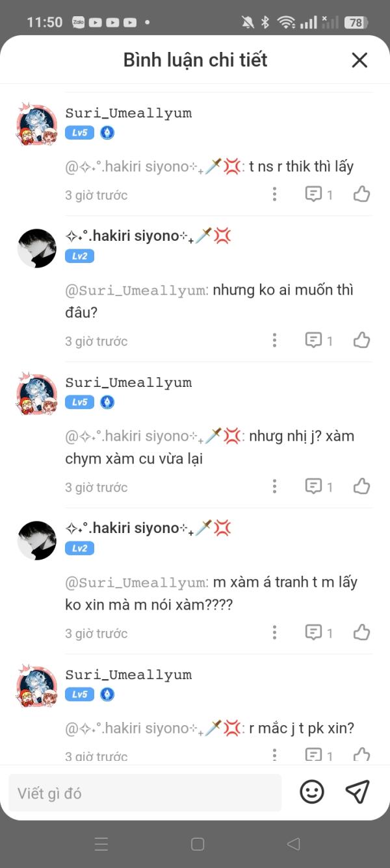
Task: Like the comment 'xàm chym xàm cu vừa lại'
Action: coord(362,486)
